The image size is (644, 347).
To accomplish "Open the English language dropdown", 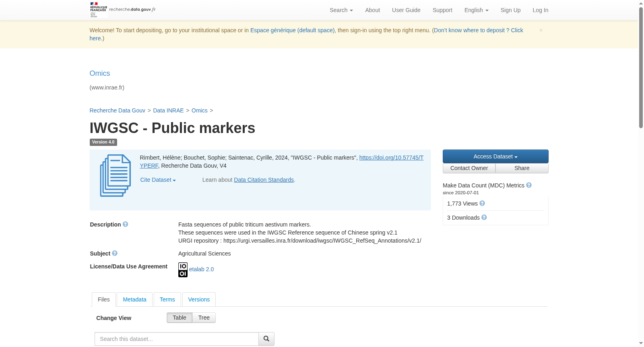I will [x=477, y=10].
